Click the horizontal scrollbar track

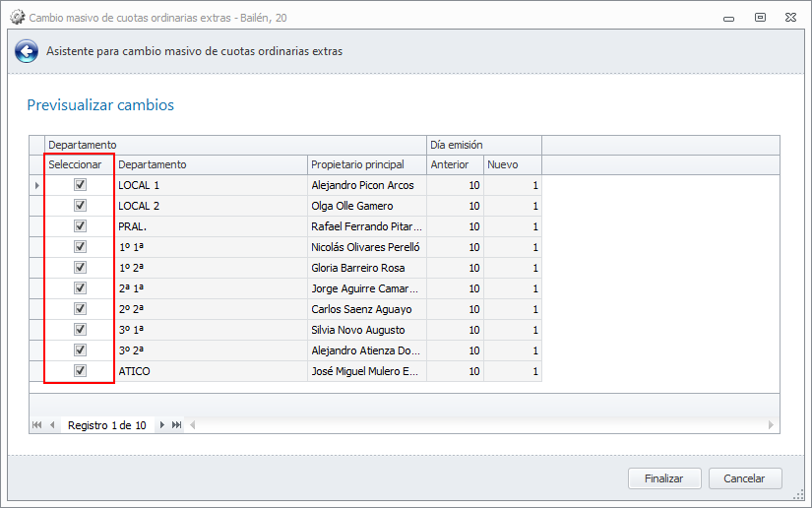tap(482, 425)
